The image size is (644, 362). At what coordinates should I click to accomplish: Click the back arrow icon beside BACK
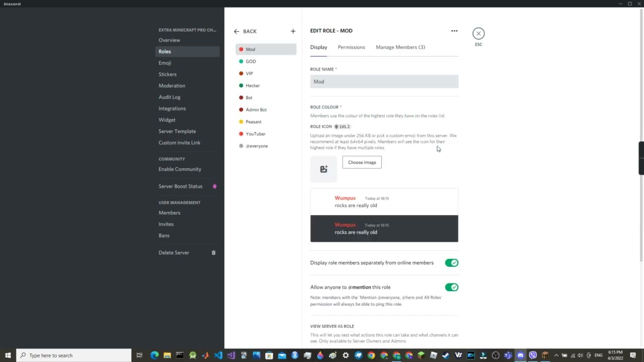[236, 31]
